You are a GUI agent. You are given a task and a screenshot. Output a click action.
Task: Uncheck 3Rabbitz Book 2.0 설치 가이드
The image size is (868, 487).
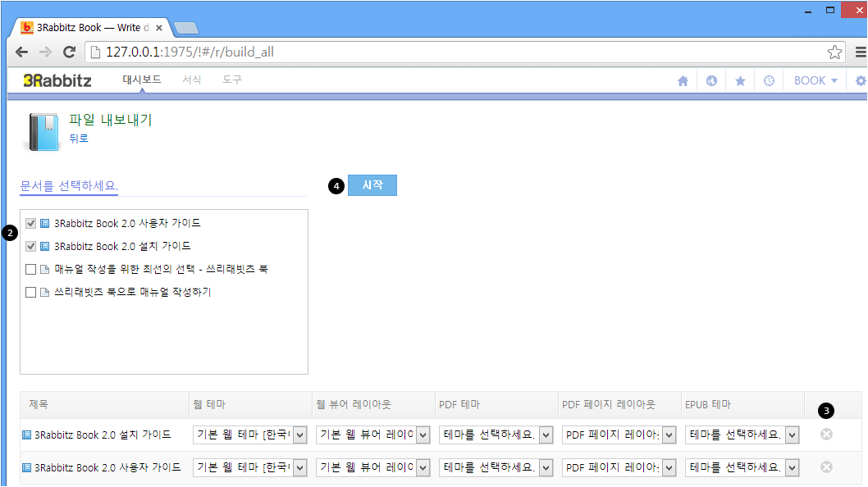(31, 246)
